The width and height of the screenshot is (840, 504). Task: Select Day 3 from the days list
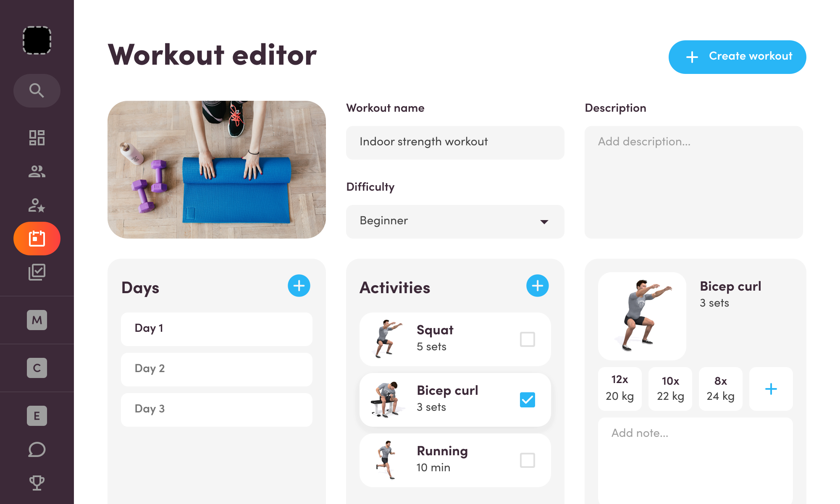pos(217,409)
